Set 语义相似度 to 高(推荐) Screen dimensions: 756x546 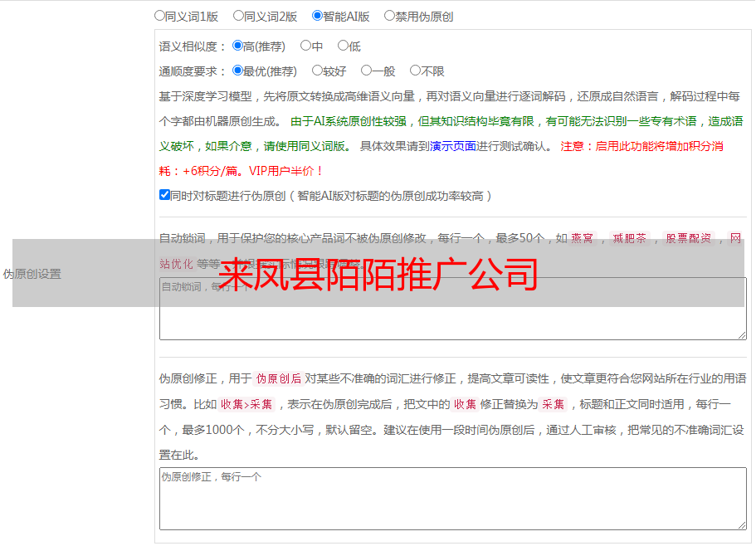[x=237, y=46]
